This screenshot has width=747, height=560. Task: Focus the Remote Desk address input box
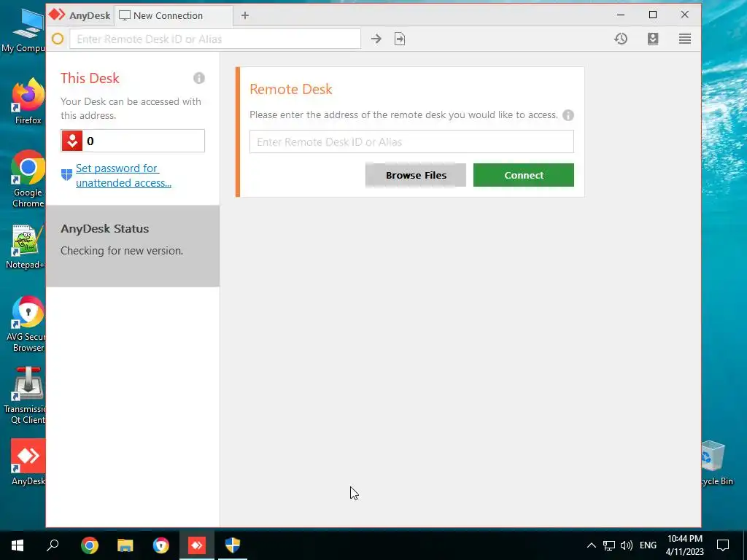tap(411, 142)
